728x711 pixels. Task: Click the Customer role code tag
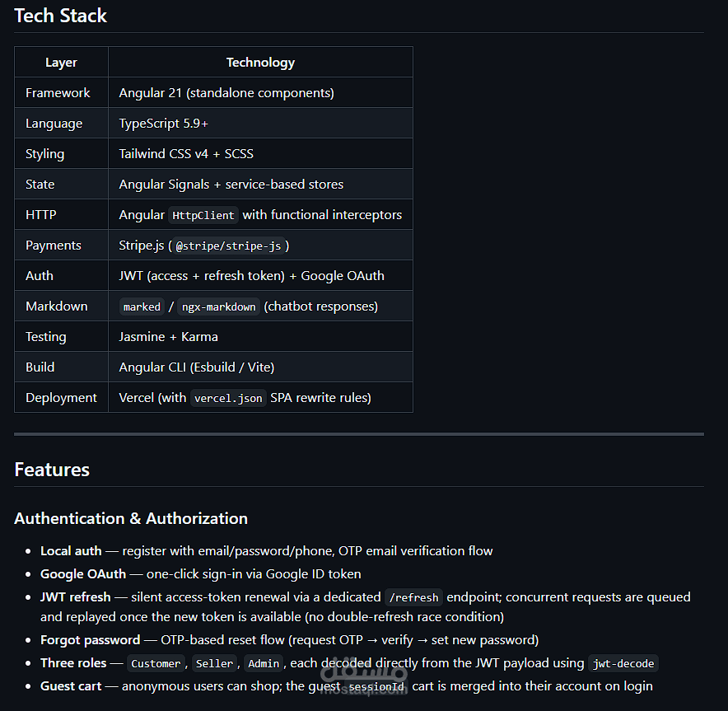click(156, 663)
